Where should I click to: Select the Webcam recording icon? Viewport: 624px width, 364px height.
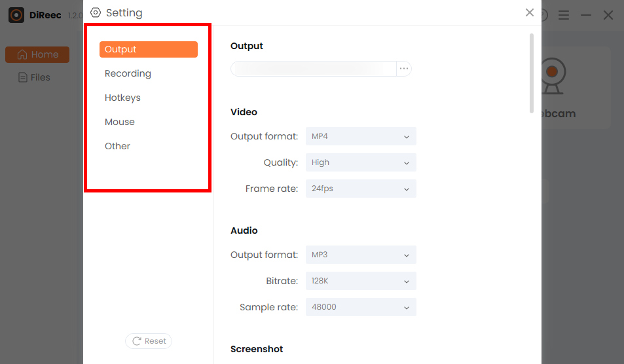(553, 75)
